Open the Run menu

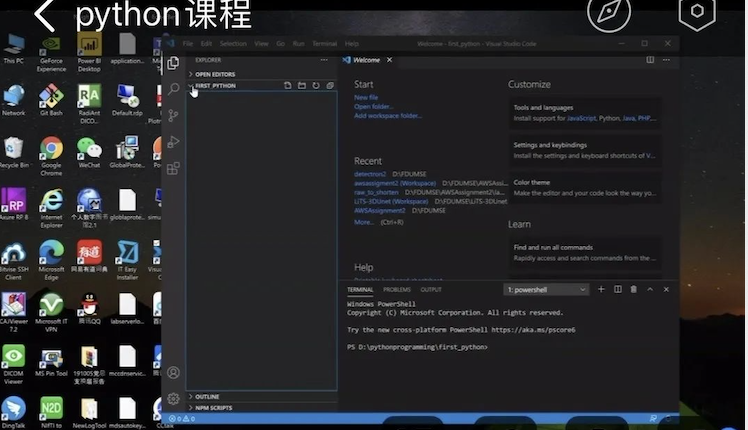299,43
